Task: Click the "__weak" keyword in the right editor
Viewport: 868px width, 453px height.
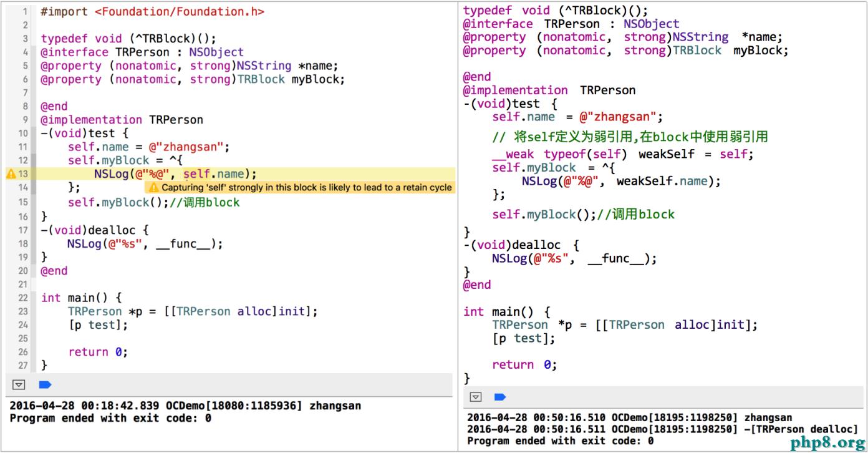Action: point(514,153)
